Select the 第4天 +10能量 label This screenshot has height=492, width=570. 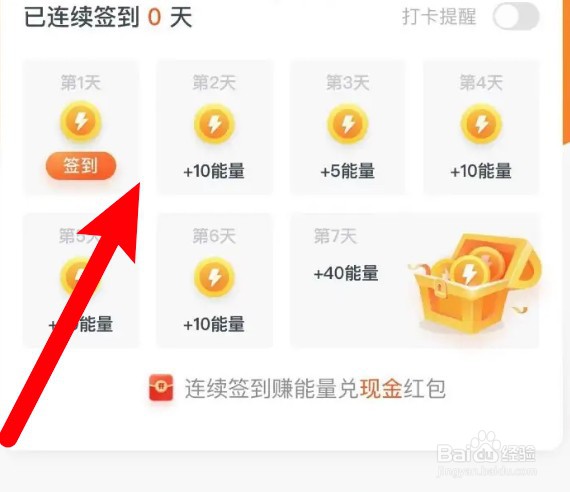481,171
